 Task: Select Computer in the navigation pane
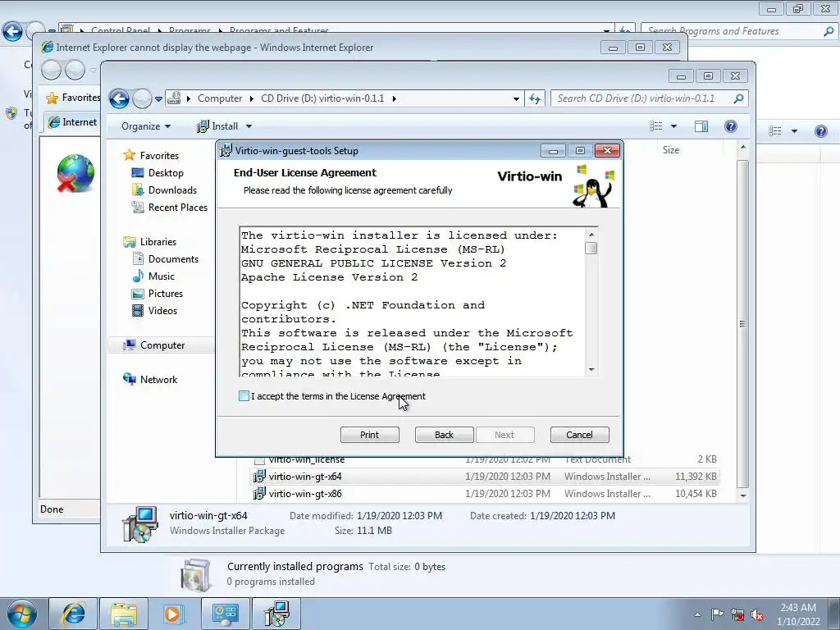tap(162, 345)
